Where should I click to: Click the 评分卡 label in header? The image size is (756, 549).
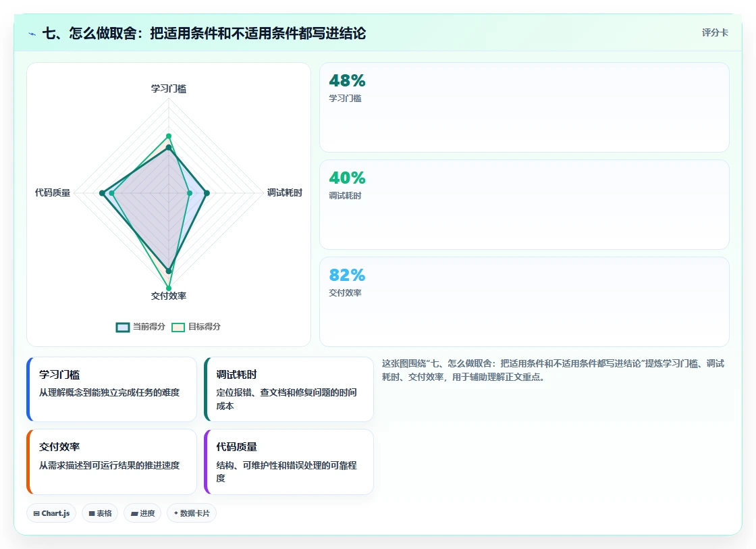coord(715,32)
